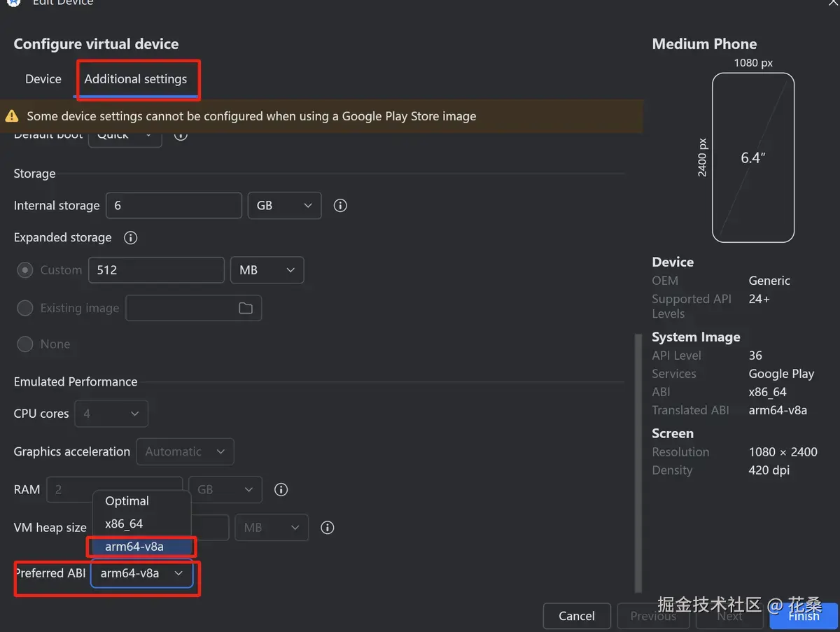Select the Custom expanded storage radio button

pos(25,270)
